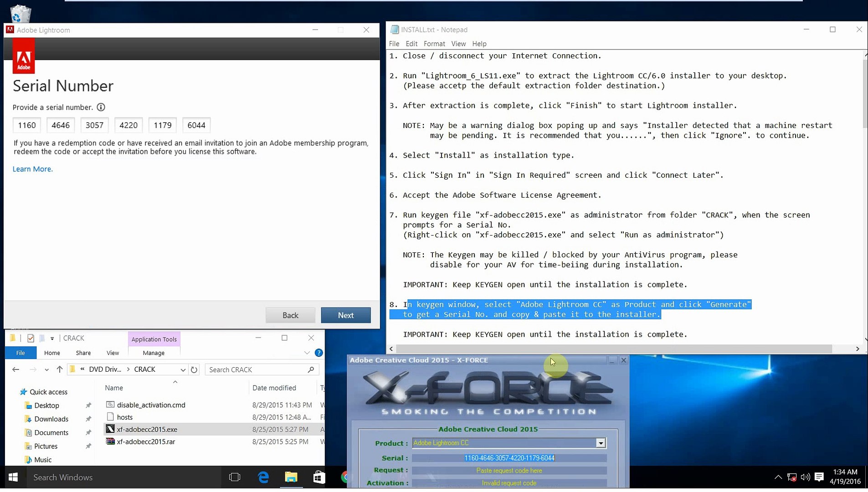Select the disable_activation.cmd file
868x492 pixels.
point(151,405)
